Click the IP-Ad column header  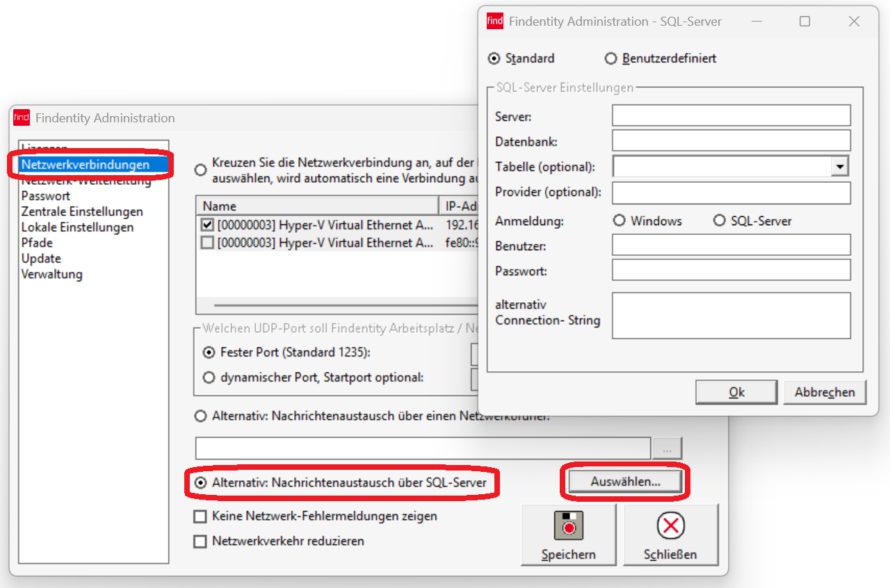point(459,206)
